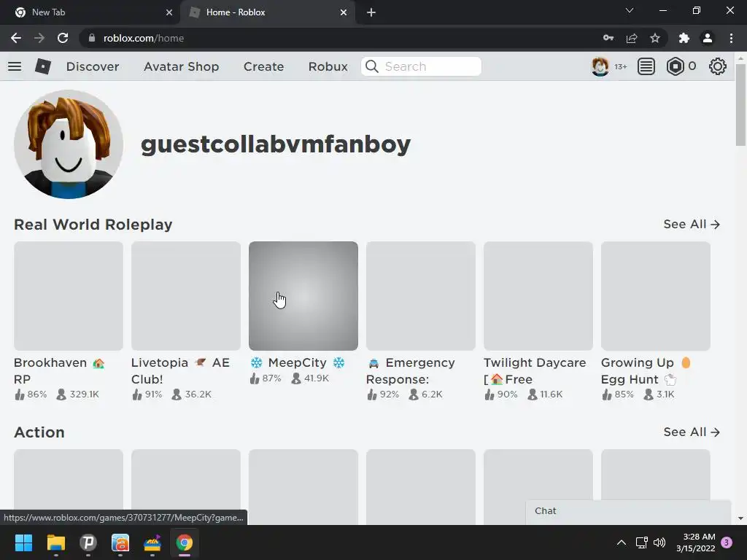Screen dimensions: 747x560
Task: Open the Robux balance icon
Action: pyautogui.click(x=675, y=66)
